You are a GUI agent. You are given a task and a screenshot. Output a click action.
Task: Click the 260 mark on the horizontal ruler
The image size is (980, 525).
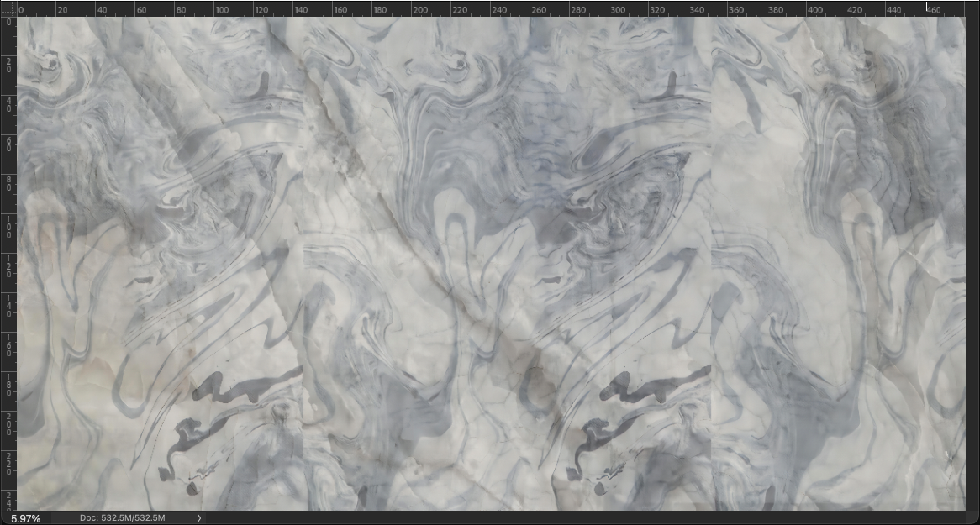[x=538, y=10]
